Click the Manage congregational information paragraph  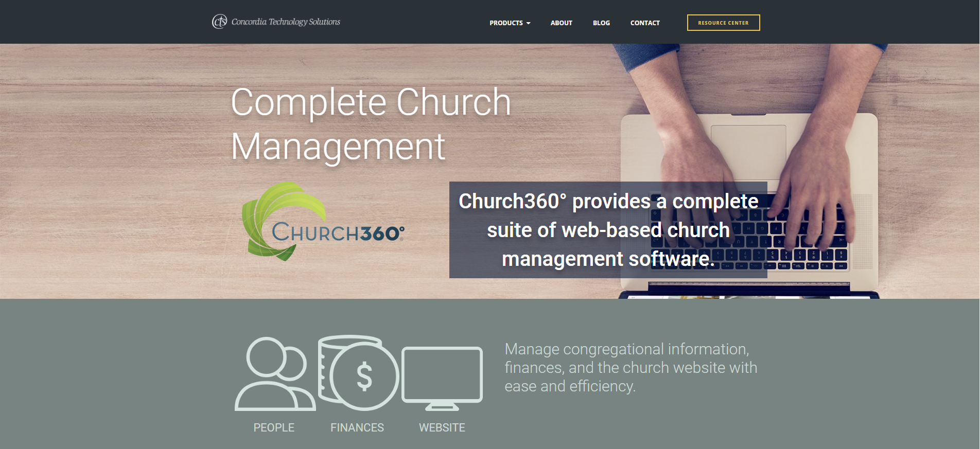[x=631, y=368]
